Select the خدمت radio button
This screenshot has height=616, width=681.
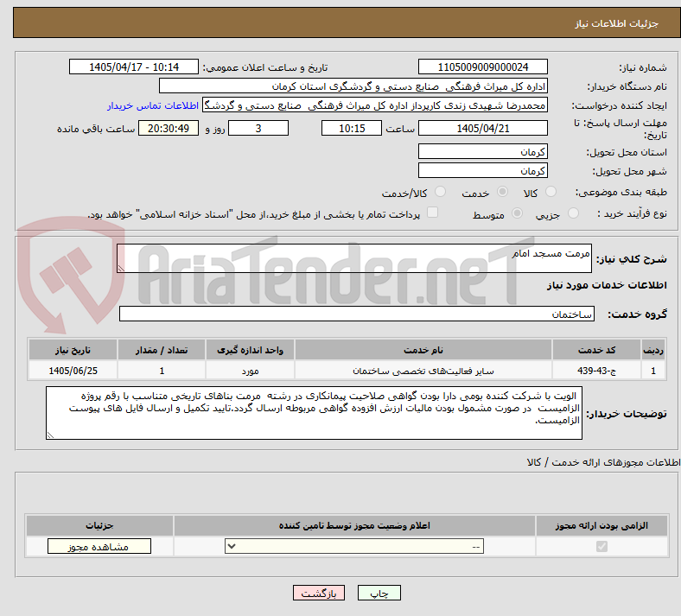[x=502, y=192]
